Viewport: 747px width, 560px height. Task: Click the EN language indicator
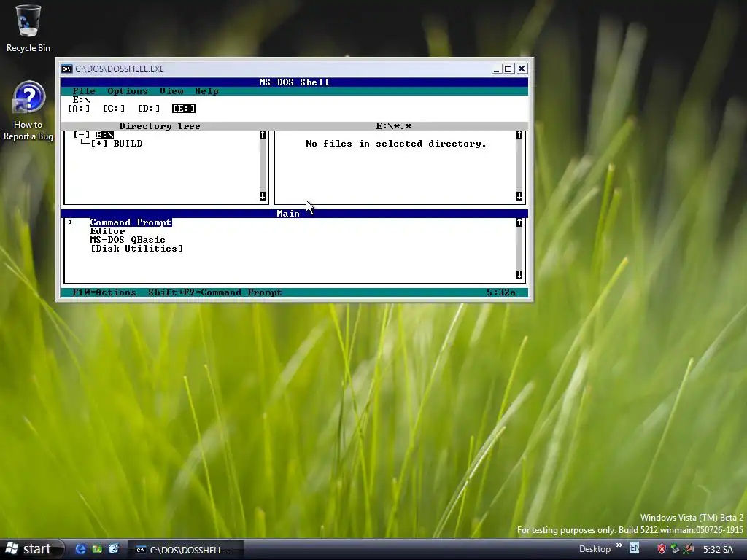pyautogui.click(x=635, y=548)
